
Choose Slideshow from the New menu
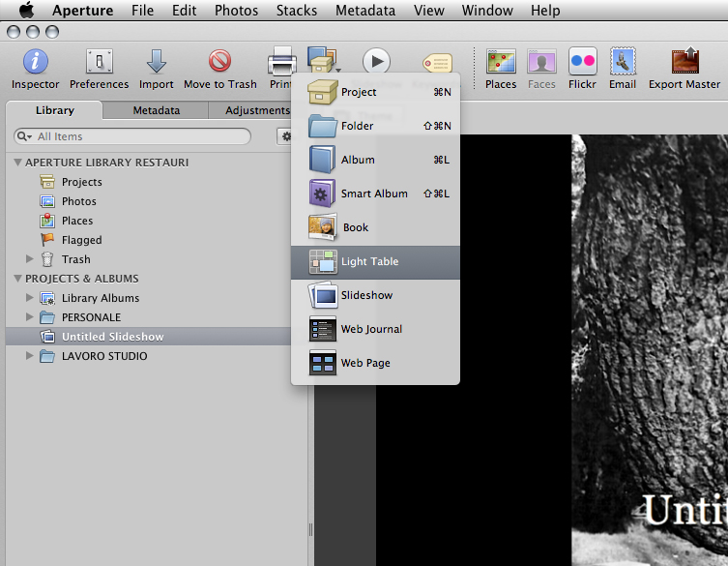point(375,295)
